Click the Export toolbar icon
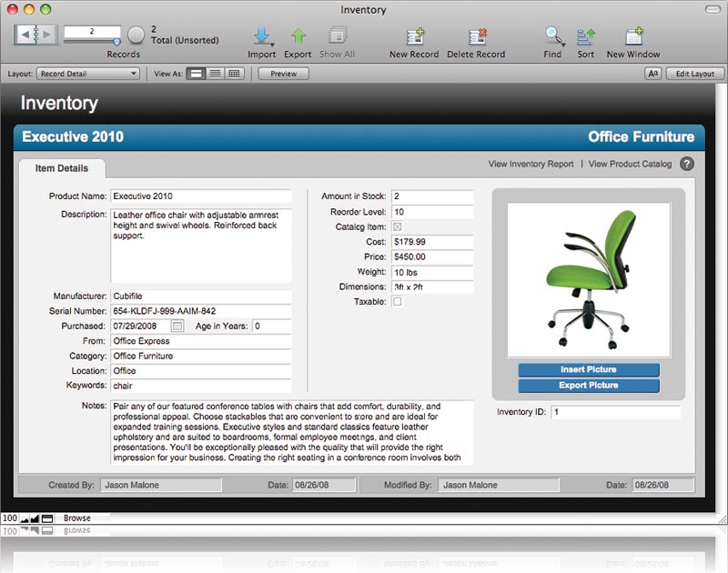This screenshot has width=728, height=573. tap(298, 36)
